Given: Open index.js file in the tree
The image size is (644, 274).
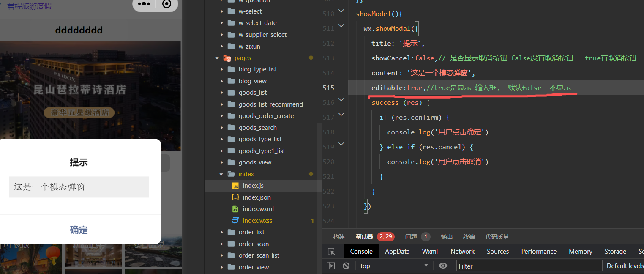Looking at the screenshot, I should pyautogui.click(x=253, y=186).
